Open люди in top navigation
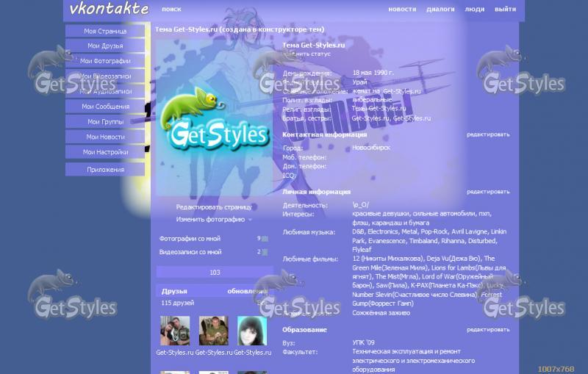Viewport: 588px width, 374px height. pos(474,9)
